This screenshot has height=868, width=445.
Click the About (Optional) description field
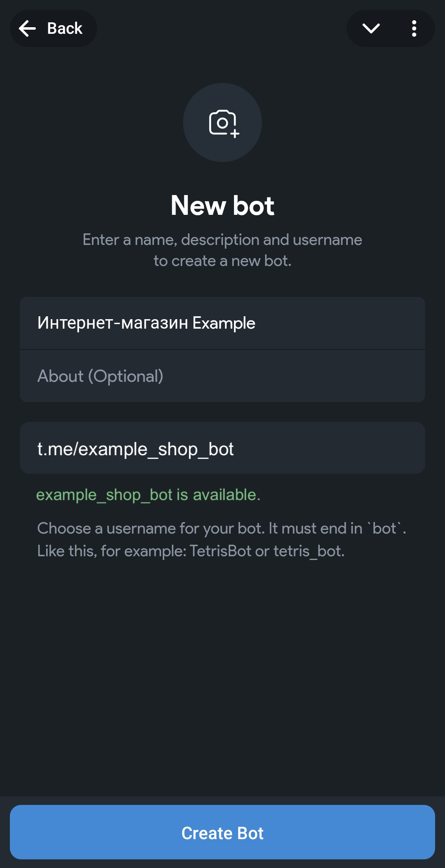[x=222, y=376]
